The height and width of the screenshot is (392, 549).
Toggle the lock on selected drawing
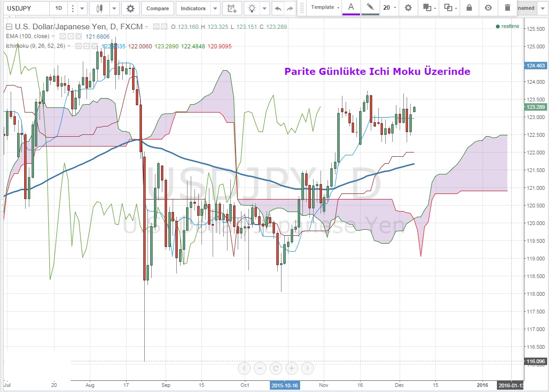click(469, 7)
